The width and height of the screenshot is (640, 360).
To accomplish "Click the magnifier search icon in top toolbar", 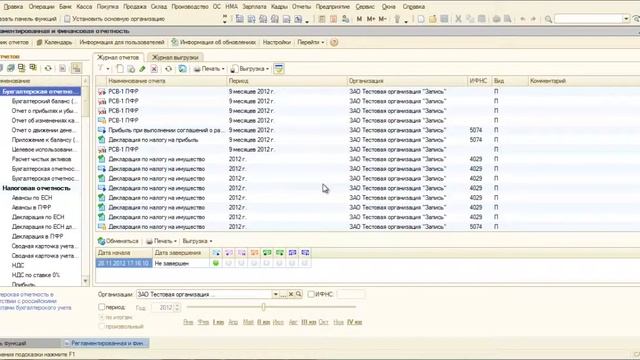I will [549, 19].
